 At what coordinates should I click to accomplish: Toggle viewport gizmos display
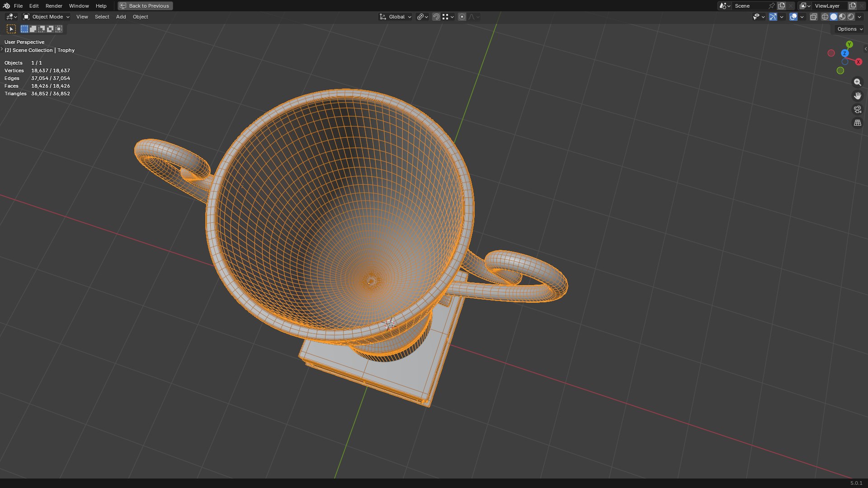[773, 17]
